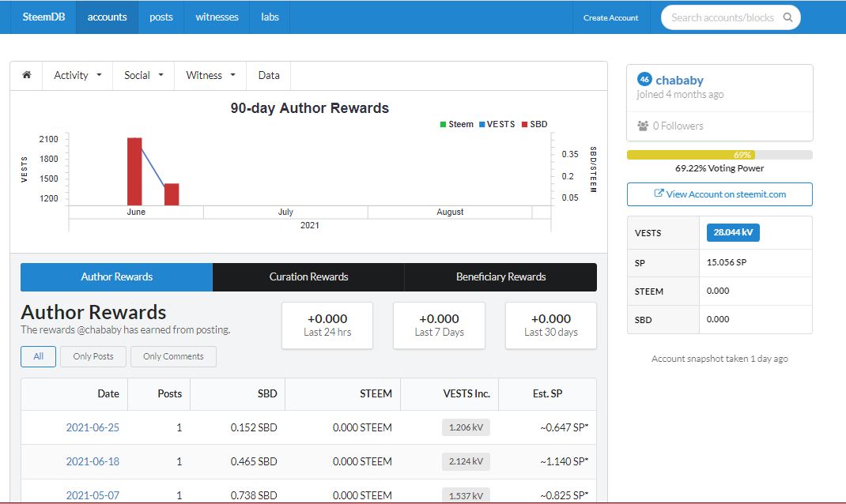Toggle the SBD legend marker
Image resolution: width=846 pixels, height=504 pixels.
click(x=524, y=125)
